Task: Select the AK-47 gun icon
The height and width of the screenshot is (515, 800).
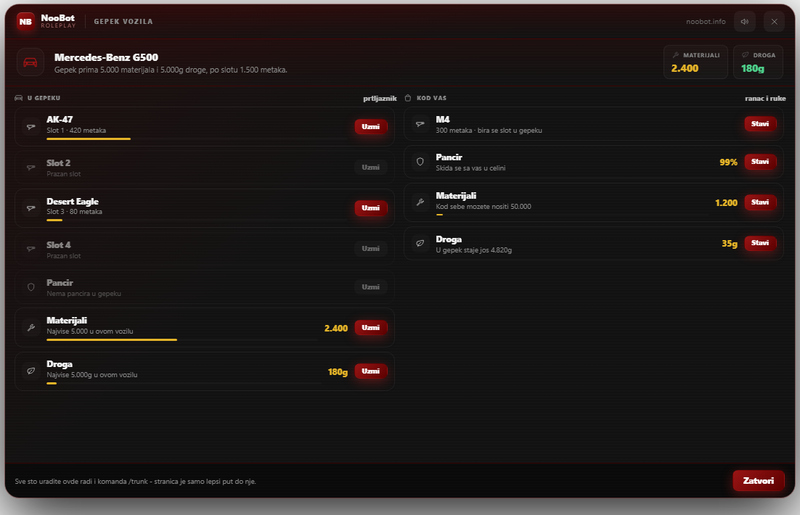Action: pyautogui.click(x=31, y=127)
